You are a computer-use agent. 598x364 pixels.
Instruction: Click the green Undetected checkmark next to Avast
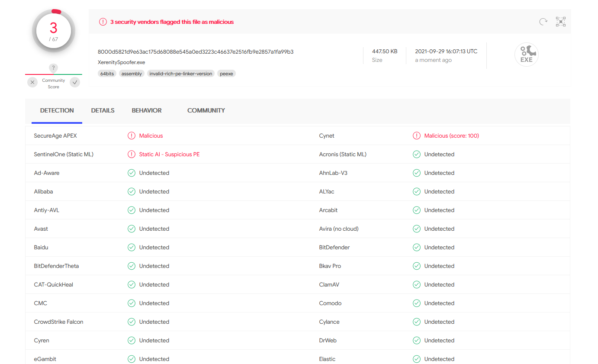(131, 229)
